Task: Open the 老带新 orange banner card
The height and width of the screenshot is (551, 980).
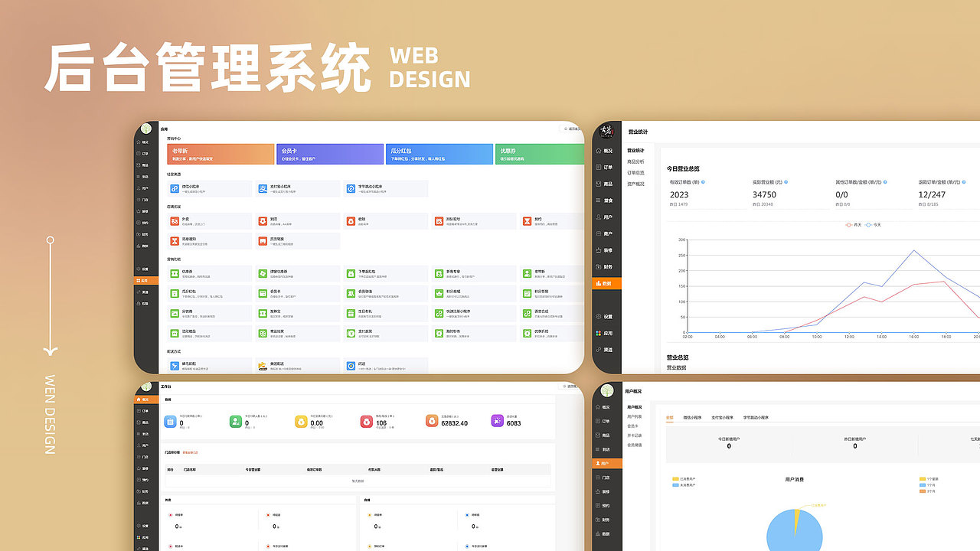Action: pos(220,154)
